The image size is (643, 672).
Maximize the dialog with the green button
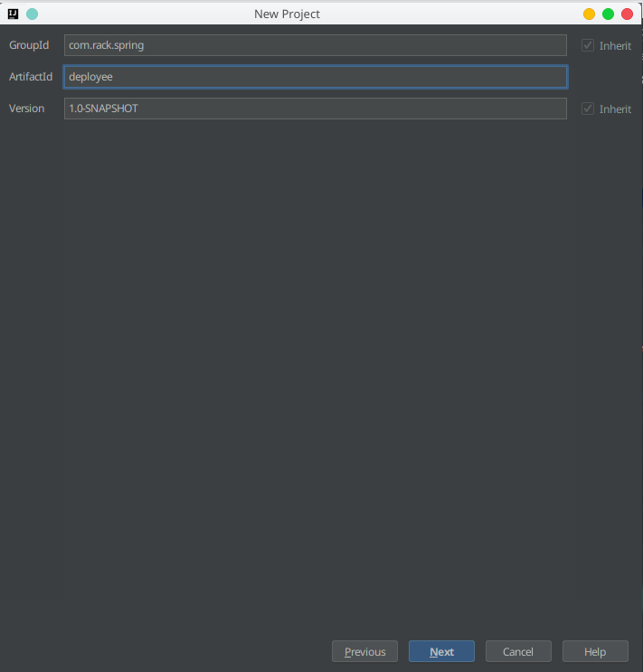coord(608,14)
